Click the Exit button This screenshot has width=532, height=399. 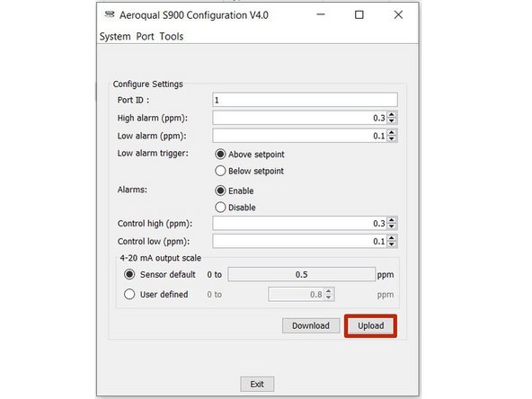pyautogui.click(x=257, y=384)
